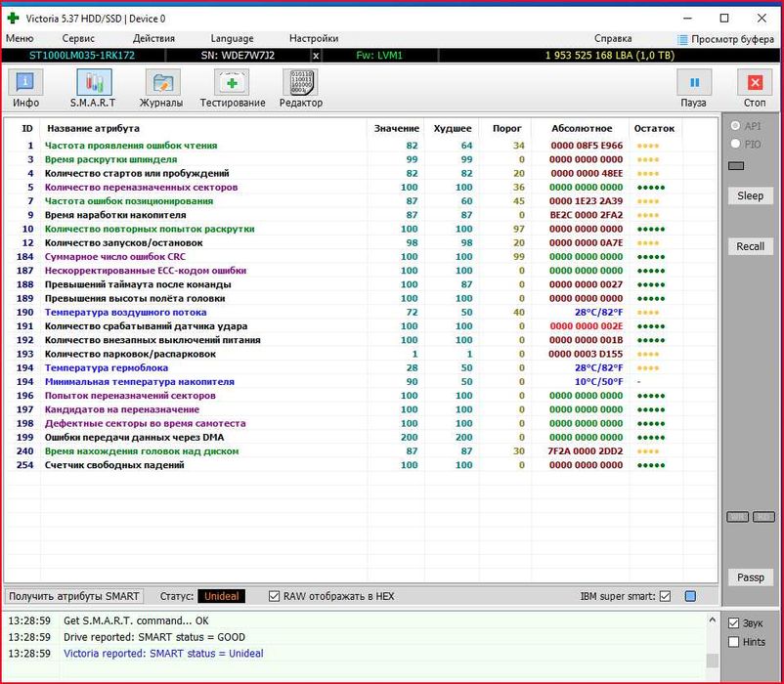The height and width of the screenshot is (684, 784).
Task: Click firmware label Fw: LVM1
Action: click(379, 56)
